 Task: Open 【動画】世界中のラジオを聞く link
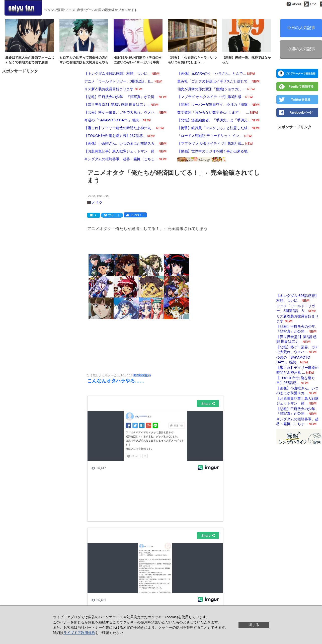point(214,151)
